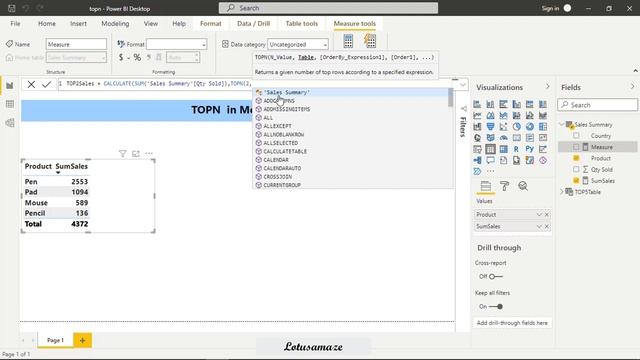This screenshot has height=360, width=640.
Task: Apply currency format with dollar icon
Action: pyautogui.click(x=121, y=58)
